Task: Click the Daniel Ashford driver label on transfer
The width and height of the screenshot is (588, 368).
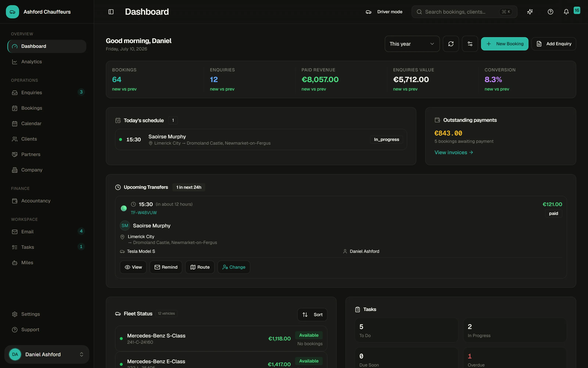Action: pos(364,251)
